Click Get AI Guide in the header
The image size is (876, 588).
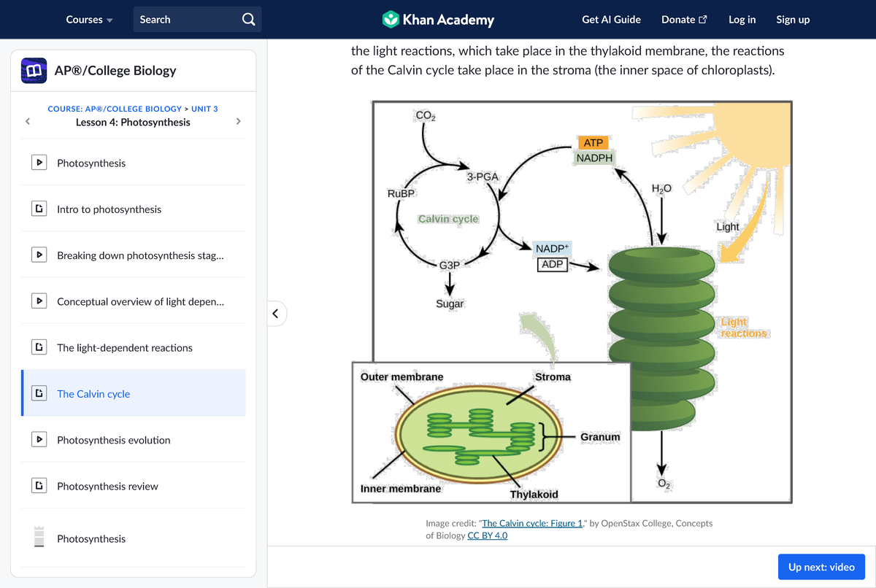coord(611,20)
